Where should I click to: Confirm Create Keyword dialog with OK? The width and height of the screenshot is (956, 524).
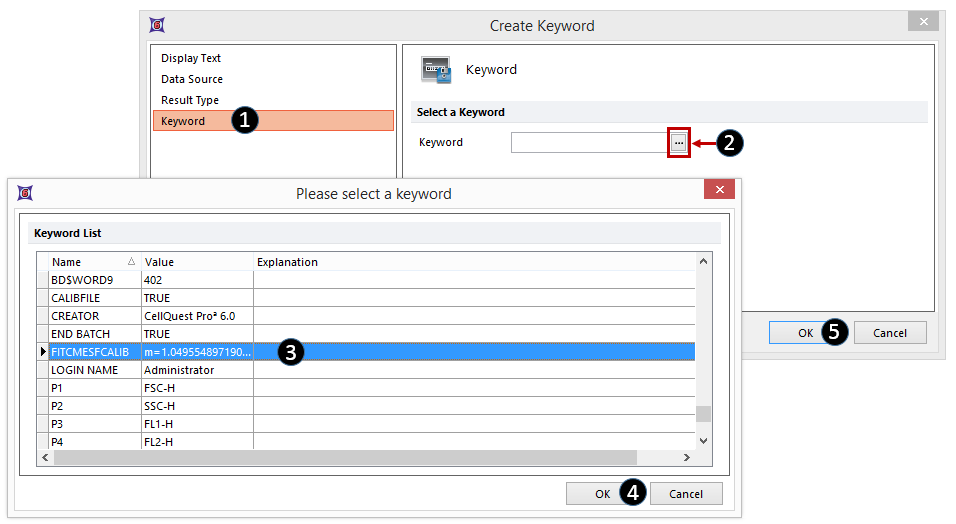[805, 333]
